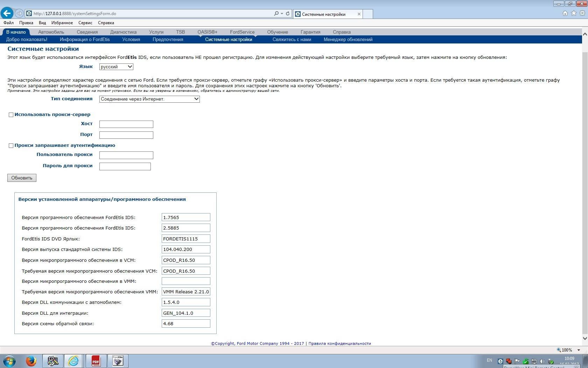The image size is (588, 368).
Task: Open the Windows Start menu
Action: click(x=9, y=361)
